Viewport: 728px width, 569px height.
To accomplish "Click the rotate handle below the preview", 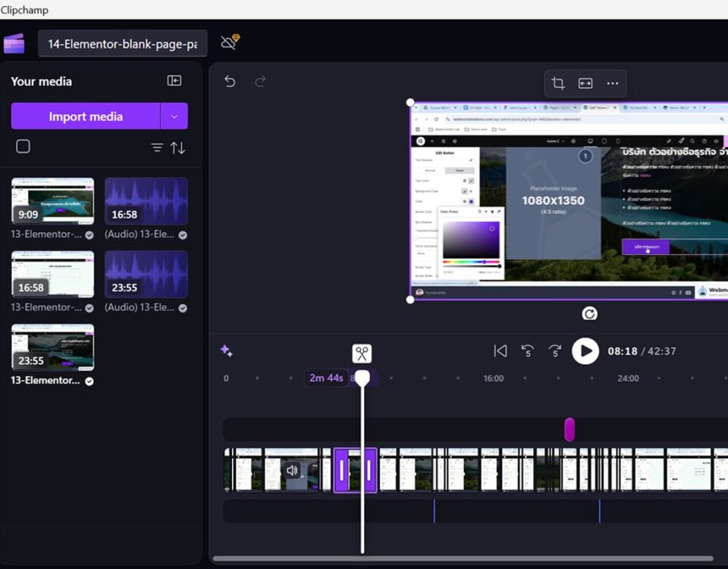I will pyautogui.click(x=589, y=313).
